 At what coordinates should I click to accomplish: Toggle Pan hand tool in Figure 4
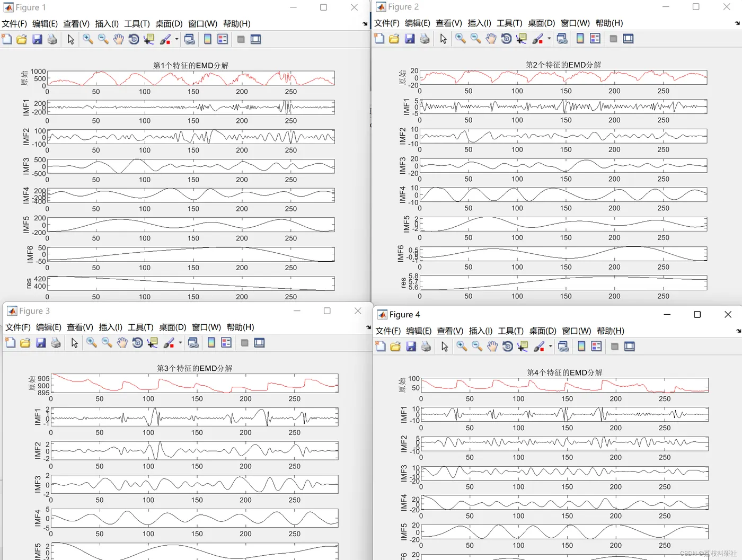point(492,346)
